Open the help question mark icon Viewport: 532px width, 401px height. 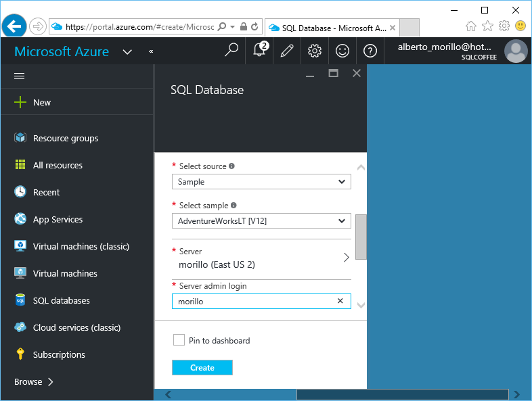[x=370, y=51]
